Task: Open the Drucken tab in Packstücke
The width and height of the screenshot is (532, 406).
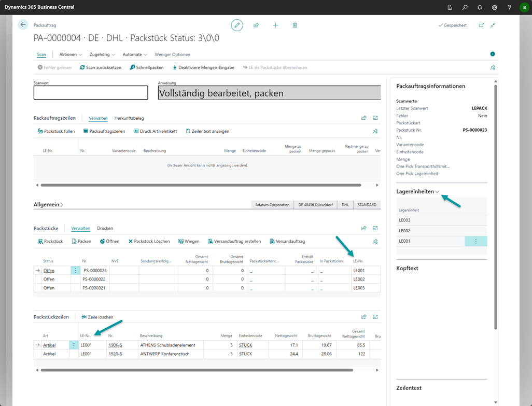Action: [x=105, y=228]
